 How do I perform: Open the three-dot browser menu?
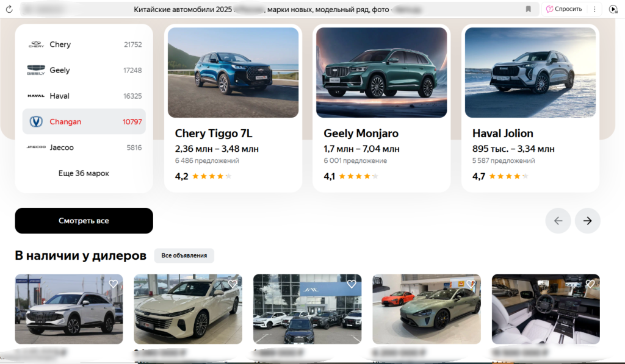coord(594,9)
